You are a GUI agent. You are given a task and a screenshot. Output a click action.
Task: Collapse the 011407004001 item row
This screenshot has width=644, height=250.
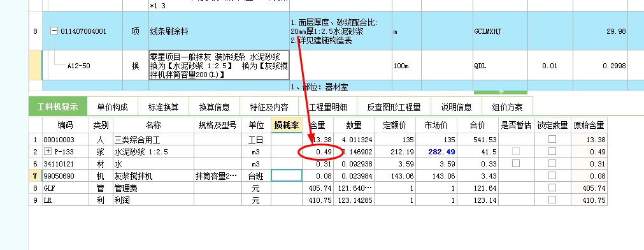(54, 31)
